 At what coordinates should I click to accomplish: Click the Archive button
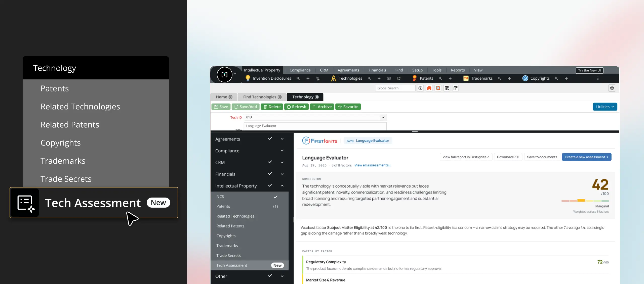(322, 107)
